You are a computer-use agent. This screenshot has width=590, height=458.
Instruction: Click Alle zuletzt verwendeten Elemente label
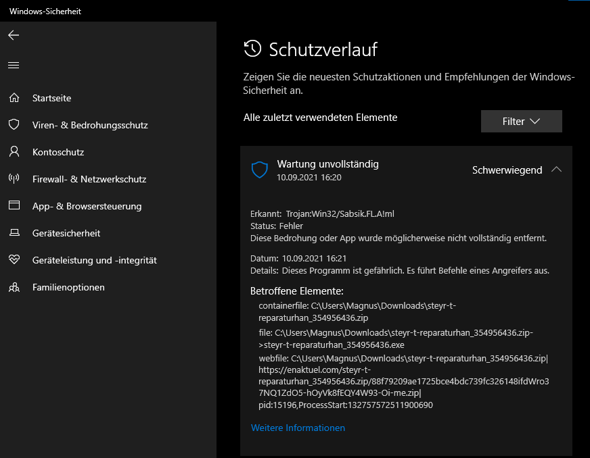[320, 117]
